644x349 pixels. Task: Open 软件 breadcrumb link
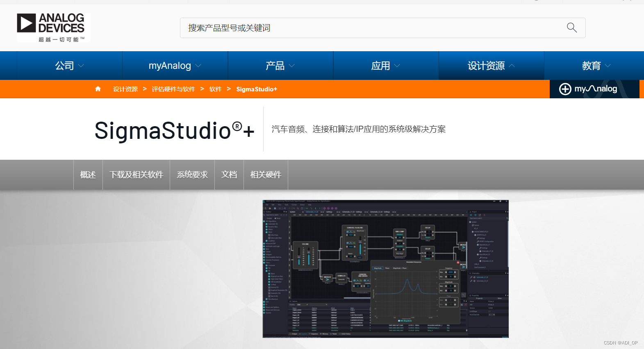click(215, 89)
